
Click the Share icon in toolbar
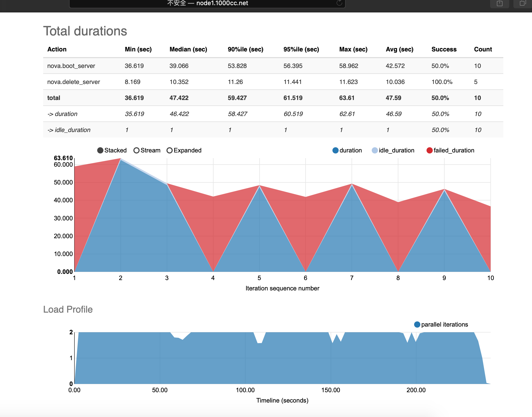click(x=499, y=3)
